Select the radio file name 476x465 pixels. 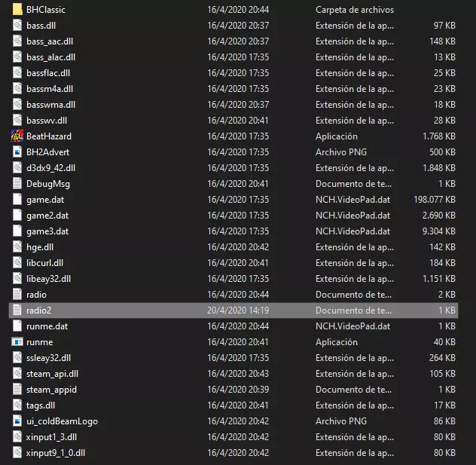[36, 295]
